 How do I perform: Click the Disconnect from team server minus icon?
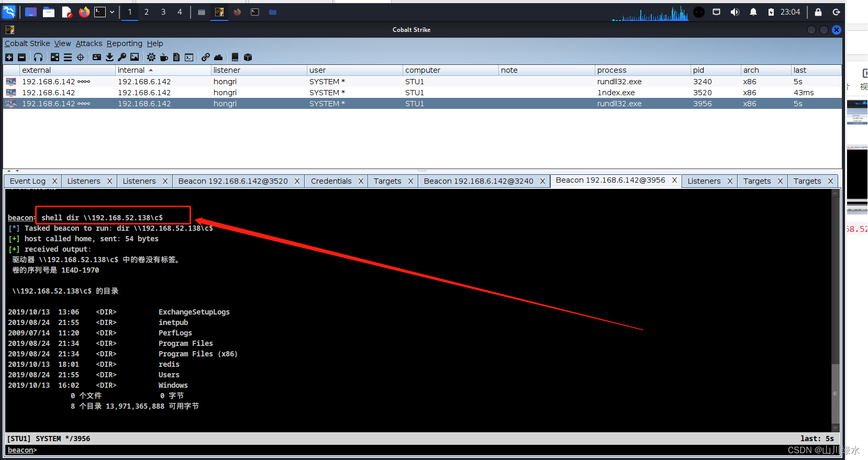[x=21, y=57]
